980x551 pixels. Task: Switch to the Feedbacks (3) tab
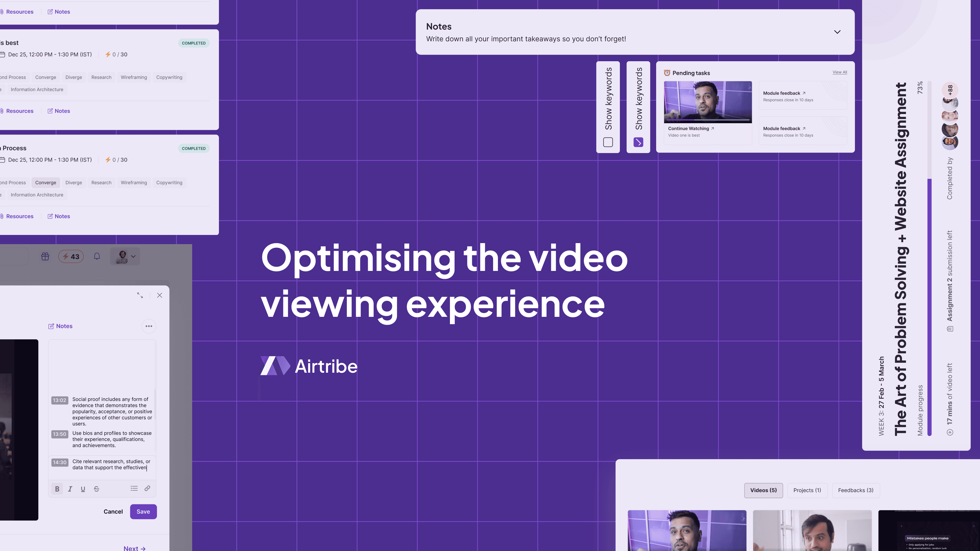[856, 491]
